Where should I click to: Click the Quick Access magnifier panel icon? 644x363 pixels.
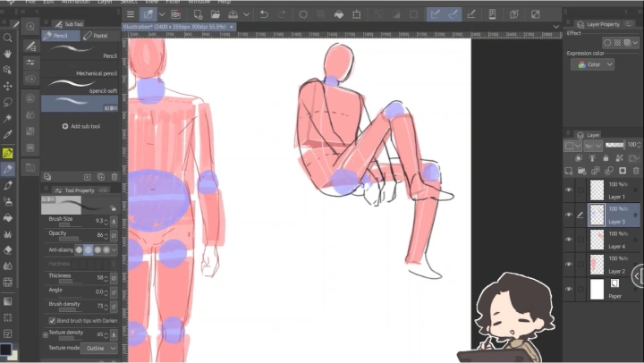pyautogui.click(x=30, y=26)
